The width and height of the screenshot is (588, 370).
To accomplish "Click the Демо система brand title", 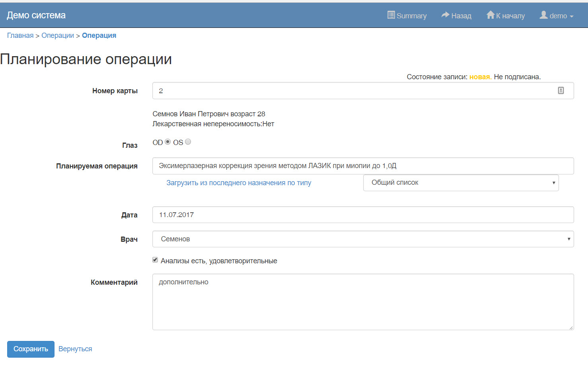I will click(36, 15).
